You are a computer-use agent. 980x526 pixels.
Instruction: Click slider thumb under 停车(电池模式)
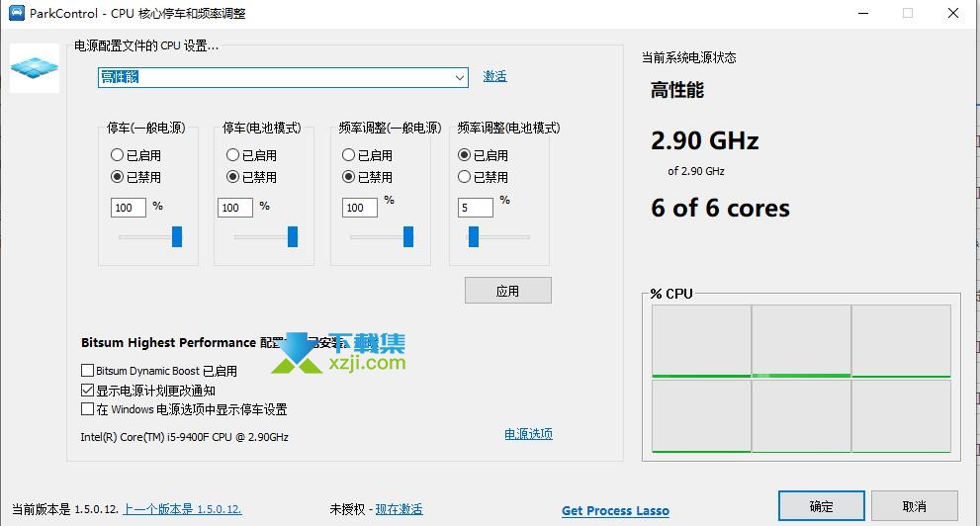pyautogui.click(x=293, y=236)
